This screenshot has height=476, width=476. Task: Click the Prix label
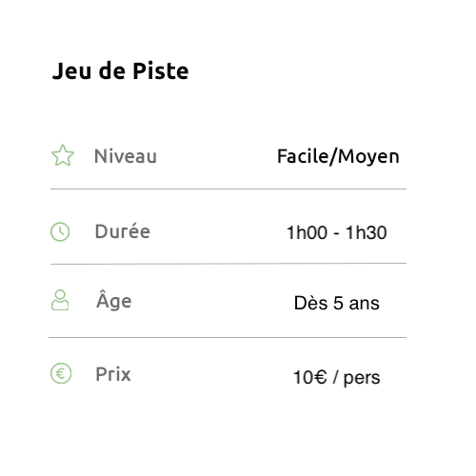point(113,374)
